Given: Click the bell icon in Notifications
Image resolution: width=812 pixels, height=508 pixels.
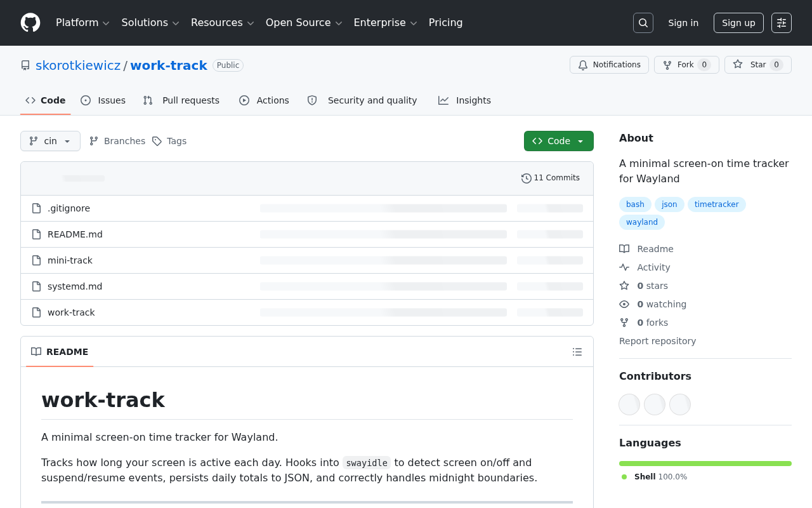Looking at the screenshot, I should point(583,65).
